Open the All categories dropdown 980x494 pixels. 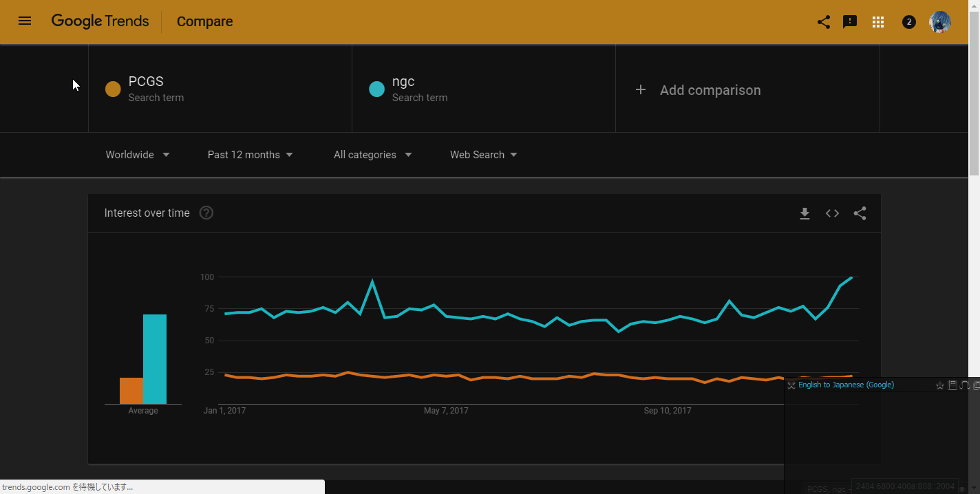pos(373,155)
